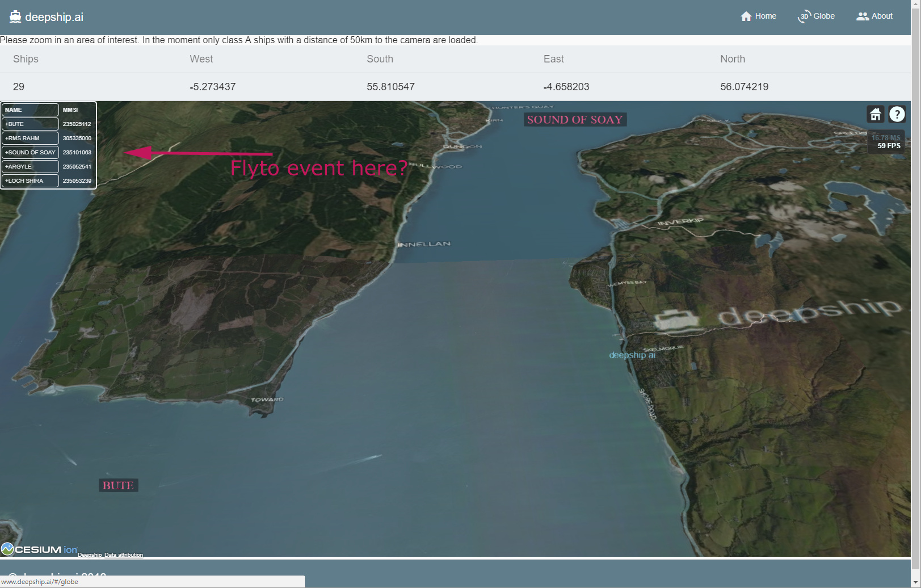Click the South column header

(380, 59)
